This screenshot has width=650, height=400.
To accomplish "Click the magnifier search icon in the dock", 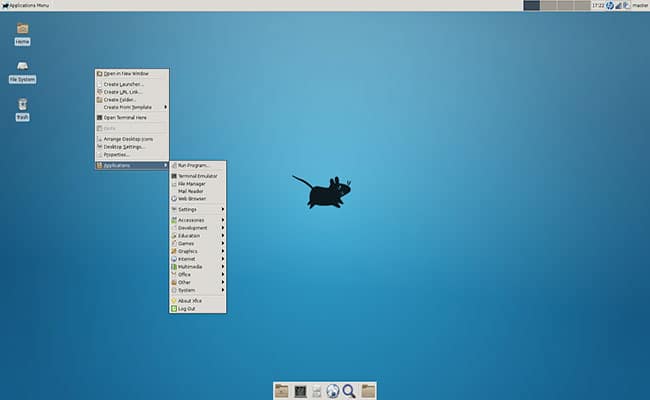I will 349,391.
